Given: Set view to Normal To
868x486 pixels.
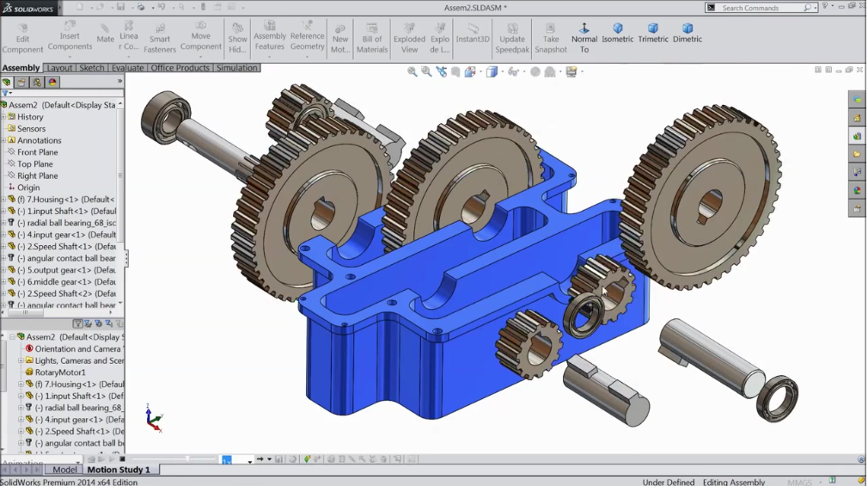Looking at the screenshot, I should pyautogui.click(x=584, y=38).
